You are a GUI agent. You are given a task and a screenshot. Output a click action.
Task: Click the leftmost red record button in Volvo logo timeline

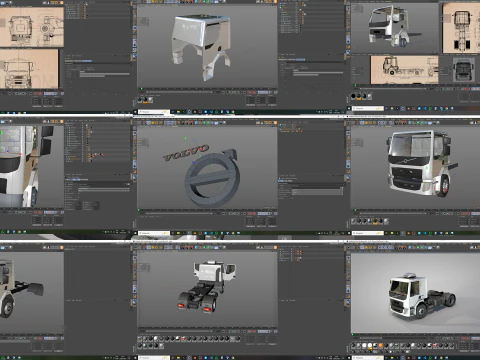pos(250,213)
